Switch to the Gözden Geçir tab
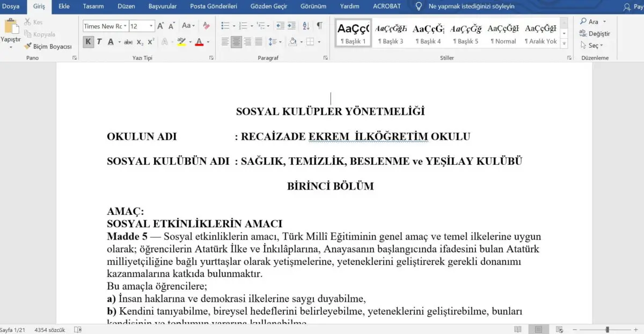 pyautogui.click(x=270, y=6)
